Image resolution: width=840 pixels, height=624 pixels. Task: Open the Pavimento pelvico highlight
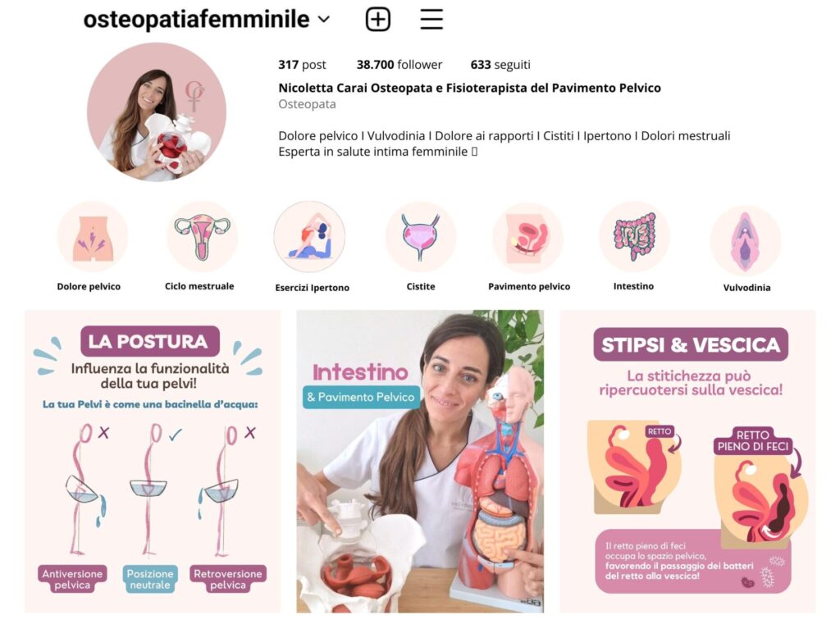[x=527, y=238]
